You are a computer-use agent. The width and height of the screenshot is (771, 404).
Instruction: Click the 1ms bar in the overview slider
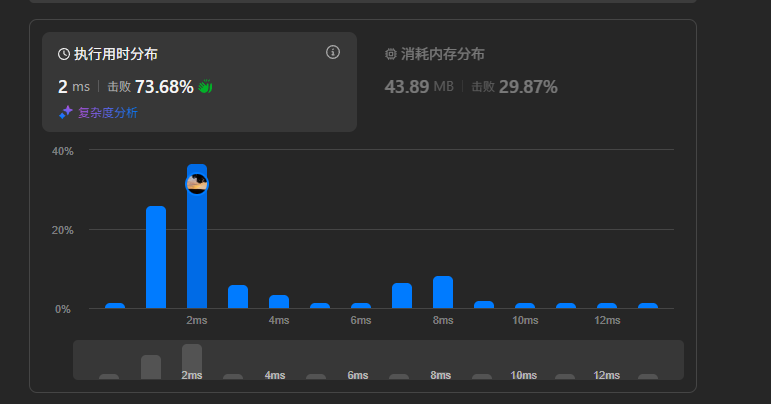[x=151, y=367]
